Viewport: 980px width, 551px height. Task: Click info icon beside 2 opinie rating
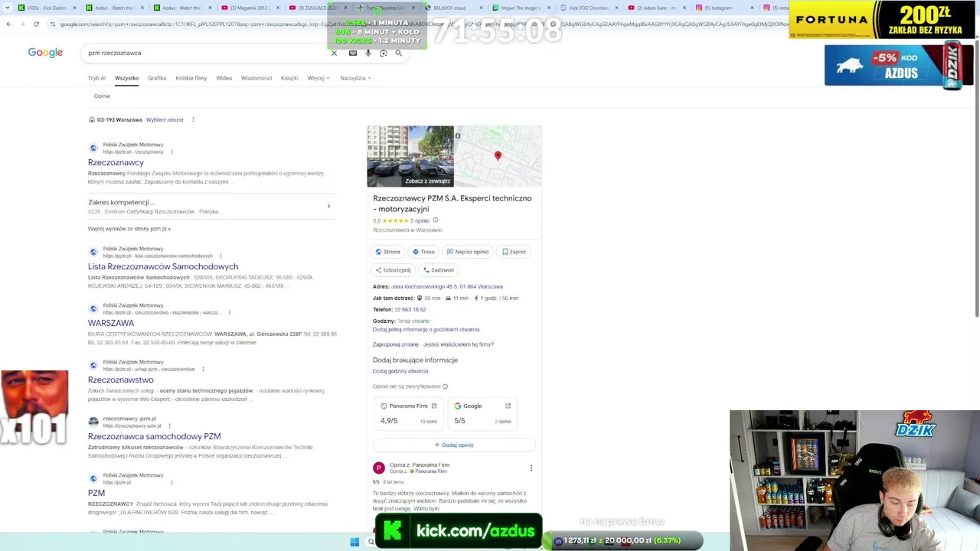pos(436,220)
